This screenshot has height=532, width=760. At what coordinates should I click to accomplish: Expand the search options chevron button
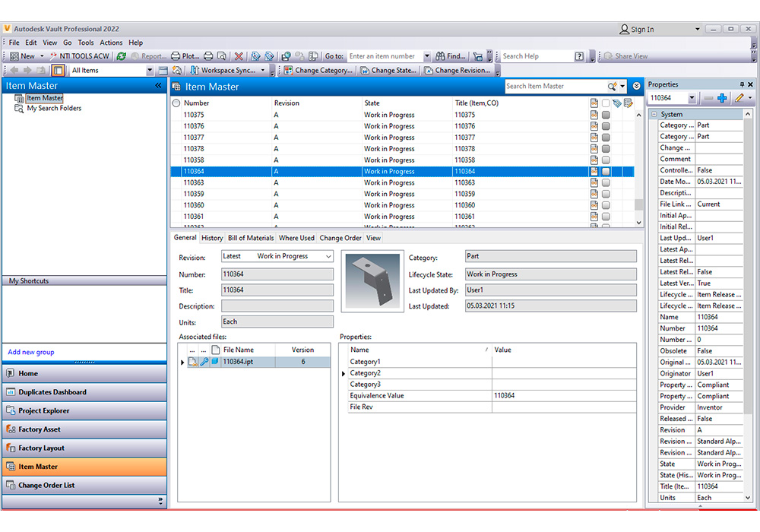click(x=636, y=86)
